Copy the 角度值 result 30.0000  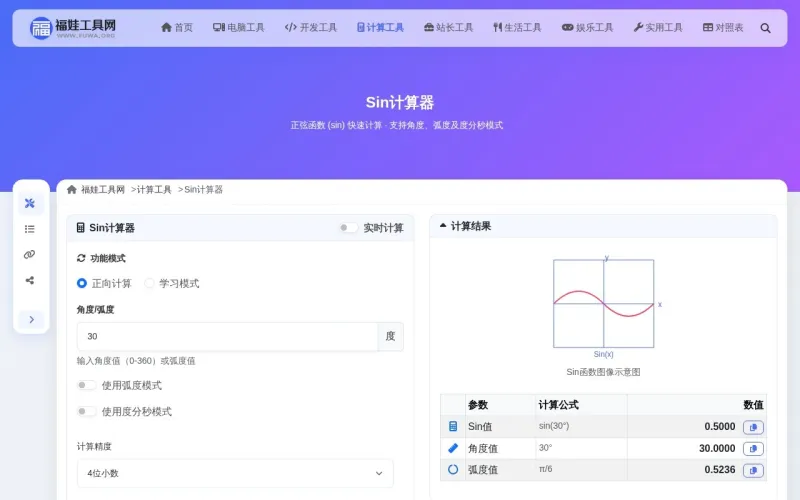click(x=753, y=449)
